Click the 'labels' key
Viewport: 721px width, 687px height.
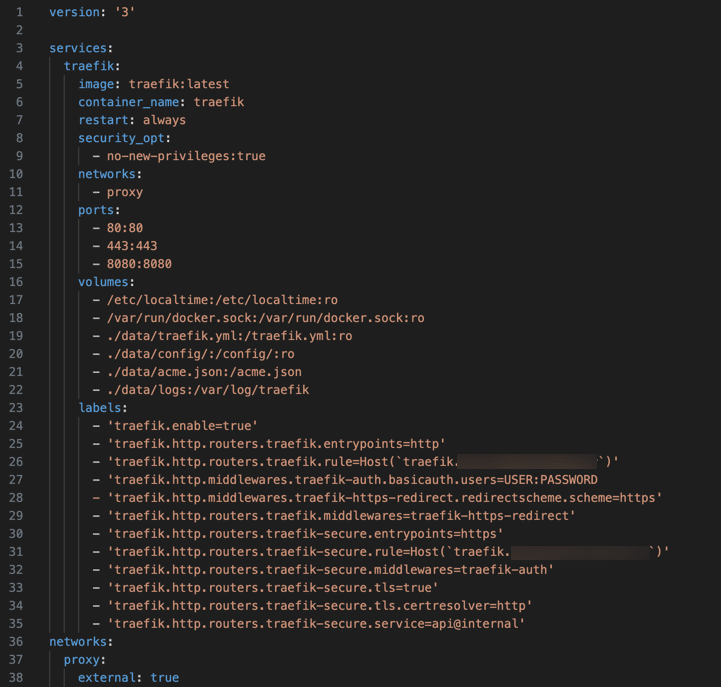pos(100,407)
